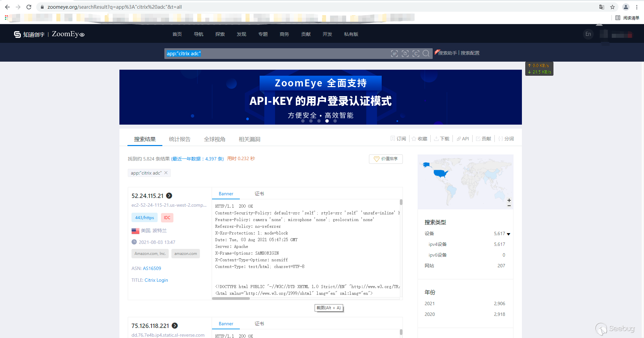
Task: Switch to the 证书 tab for 52.24.115.21
Action: tap(259, 194)
